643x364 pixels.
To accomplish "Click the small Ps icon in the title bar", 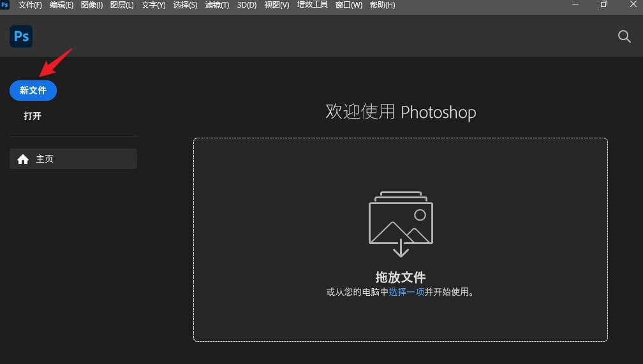I will pyautogui.click(x=4, y=5).
